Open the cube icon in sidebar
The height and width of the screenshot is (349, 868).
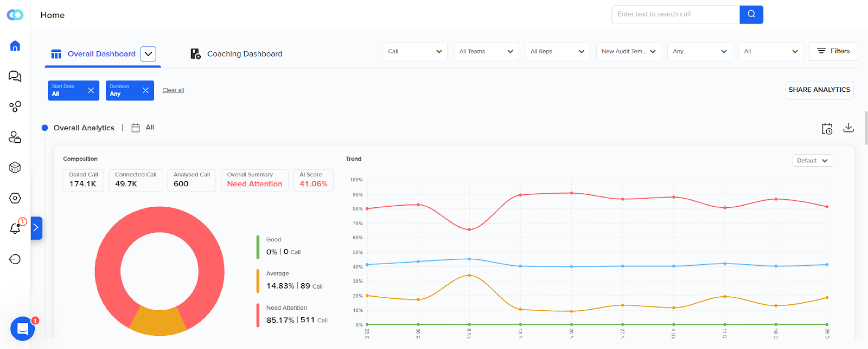click(x=15, y=167)
